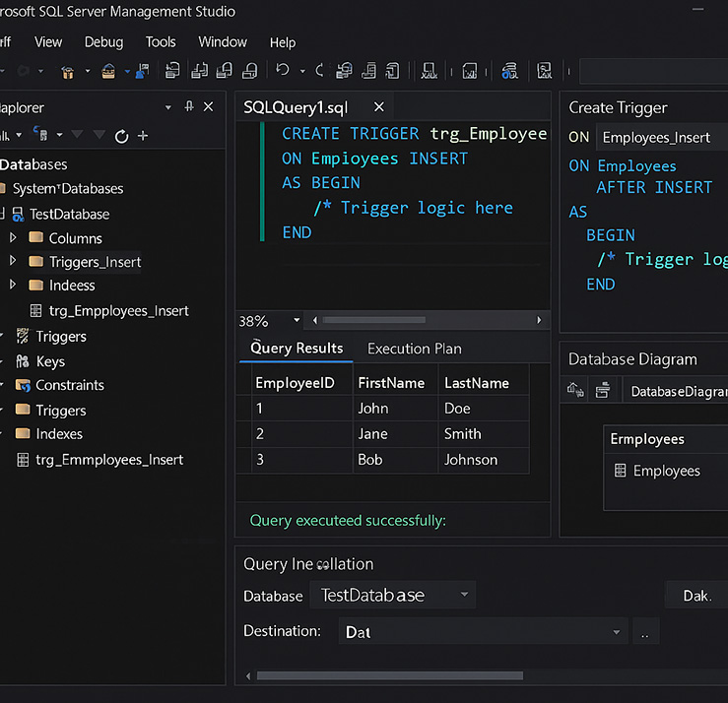Expand the Columns folder
Viewport: 728px width, 703px height.
[13, 237]
